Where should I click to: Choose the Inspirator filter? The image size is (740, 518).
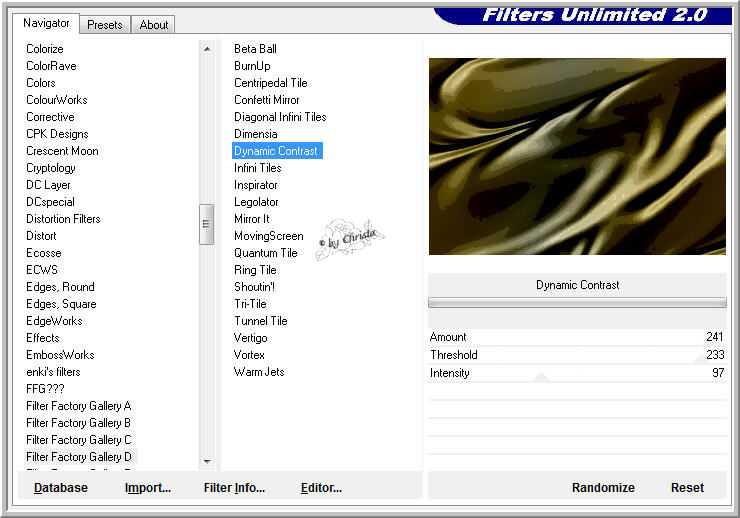[x=256, y=185]
